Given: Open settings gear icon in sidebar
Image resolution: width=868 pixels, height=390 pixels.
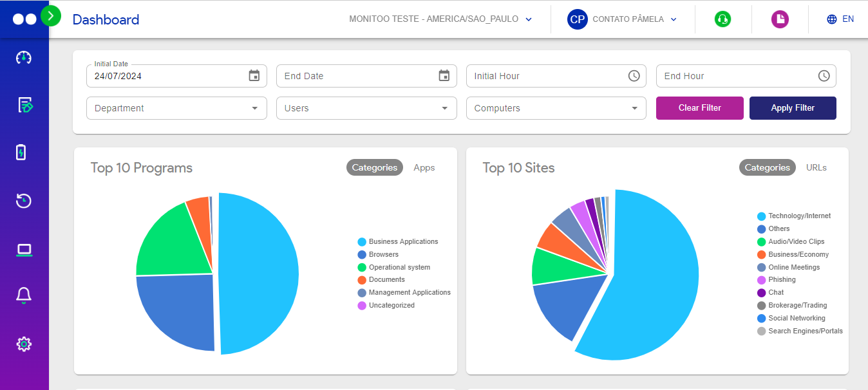Looking at the screenshot, I should coord(24,344).
